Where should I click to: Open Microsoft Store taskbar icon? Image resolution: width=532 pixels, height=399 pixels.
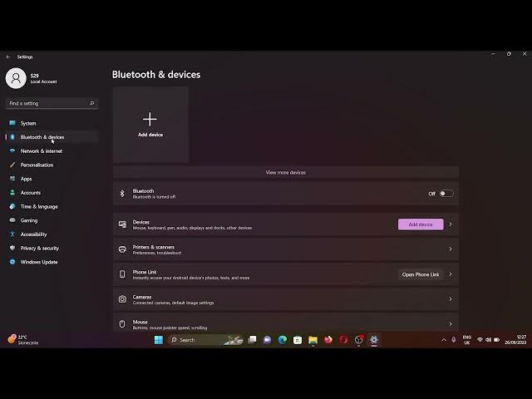298,340
